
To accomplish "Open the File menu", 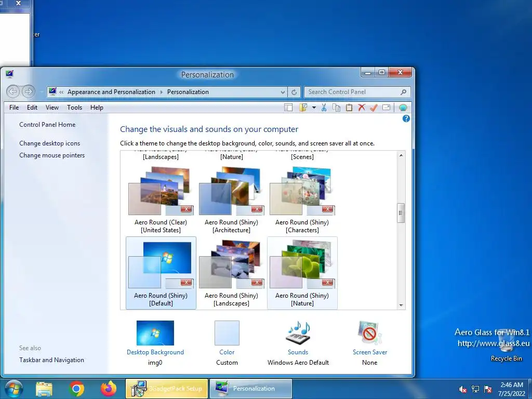I will click(x=14, y=108).
